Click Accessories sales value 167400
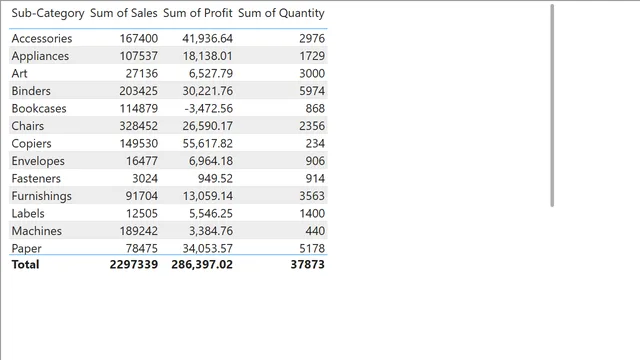The image size is (640, 360). [138, 38]
